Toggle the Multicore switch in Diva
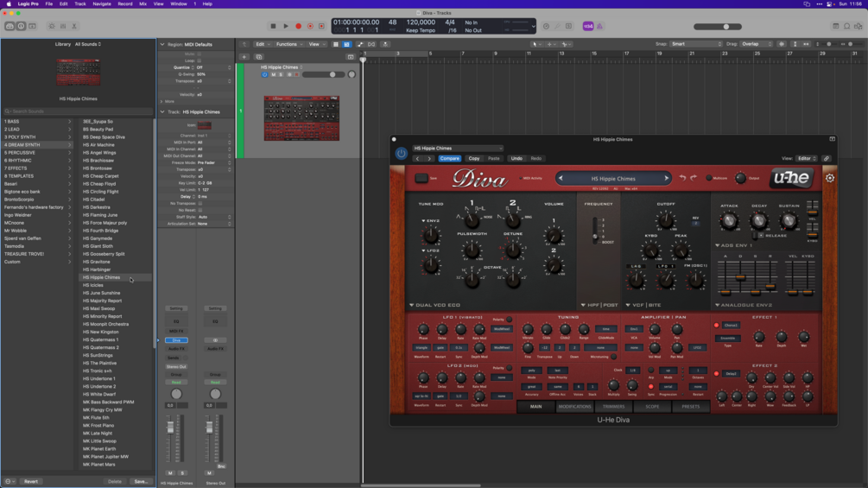 coord(708,178)
